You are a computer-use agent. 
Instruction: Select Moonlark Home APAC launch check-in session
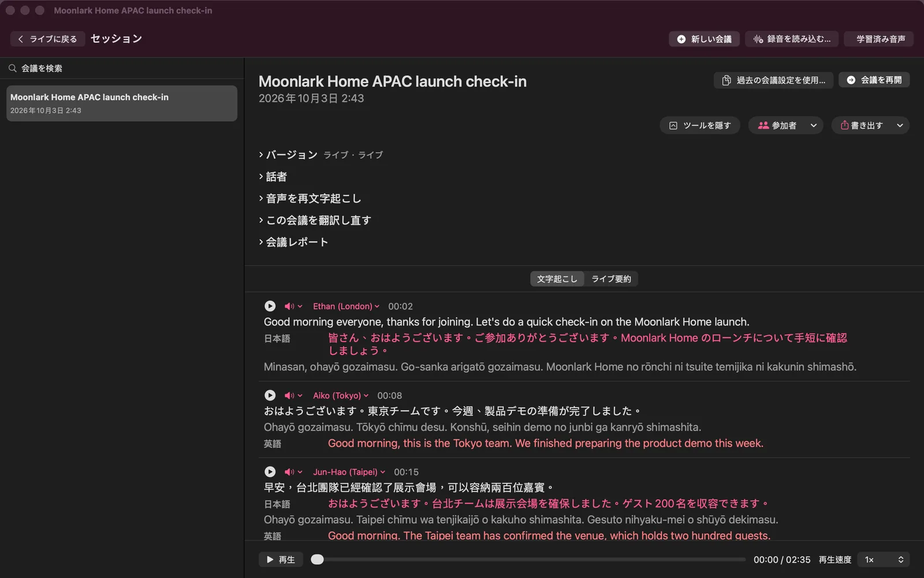(x=122, y=103)
